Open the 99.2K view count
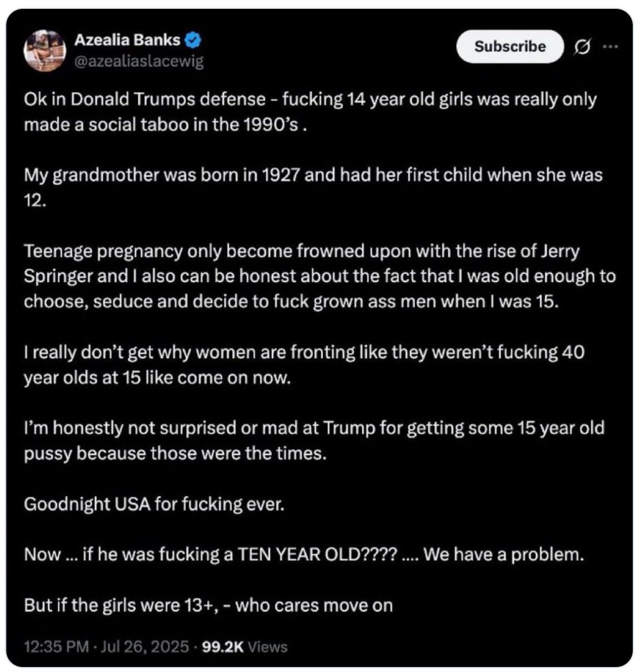This screenshot has width=640, height=672. coord(223,646)
